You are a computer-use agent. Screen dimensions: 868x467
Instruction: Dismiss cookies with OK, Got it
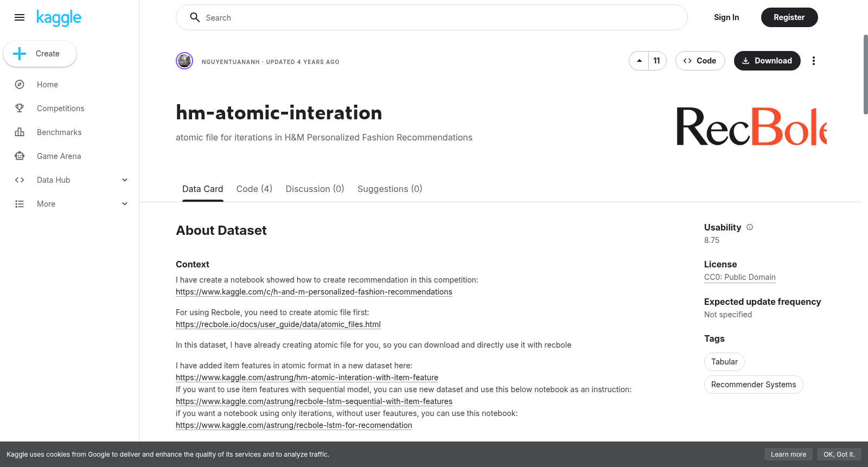(839, 455)
